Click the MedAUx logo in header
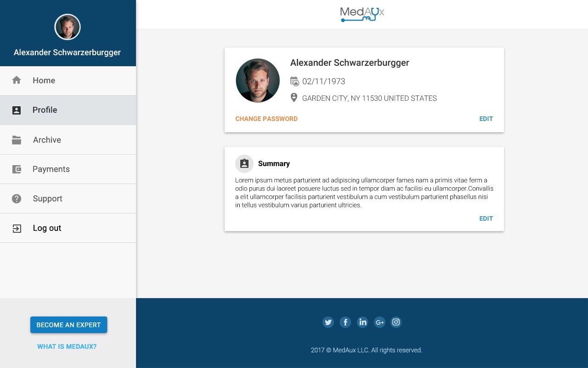 click(362, 14)
